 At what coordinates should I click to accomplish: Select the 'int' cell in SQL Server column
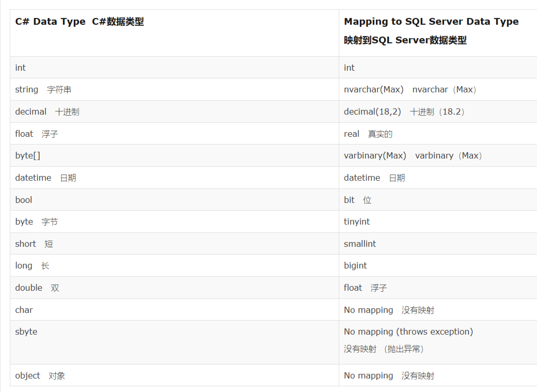tap(438, 68)
